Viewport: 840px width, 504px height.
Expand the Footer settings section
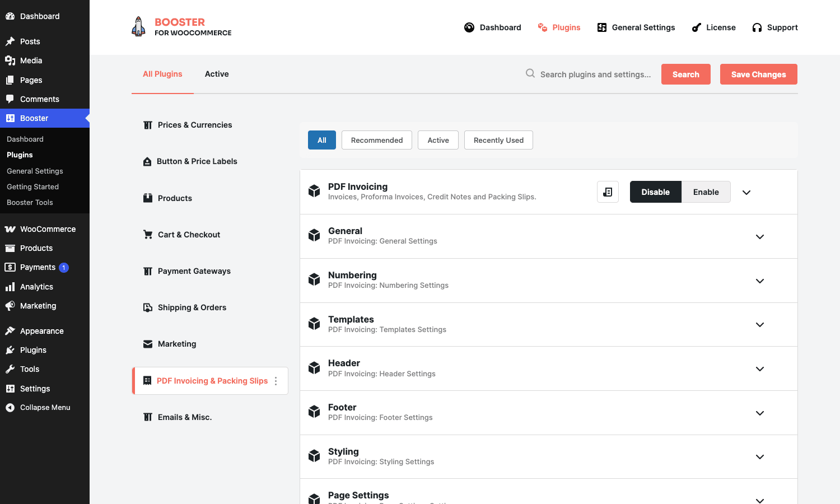tap(760, 413)
